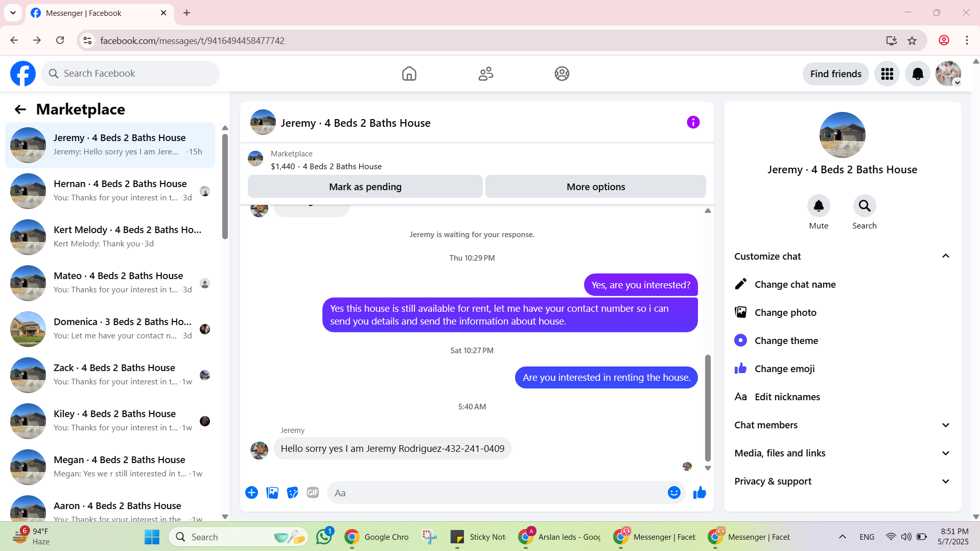Open Windows Start menu
This screenshot has width=980, height=551.
click(x=152, y=537)
